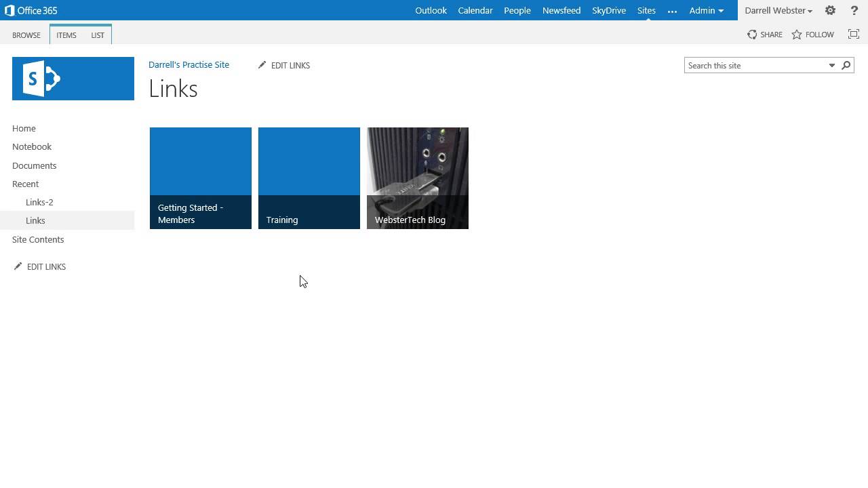Open Documents in left navigation
This screenshot has height=488, width=868.
coord(35,165)
